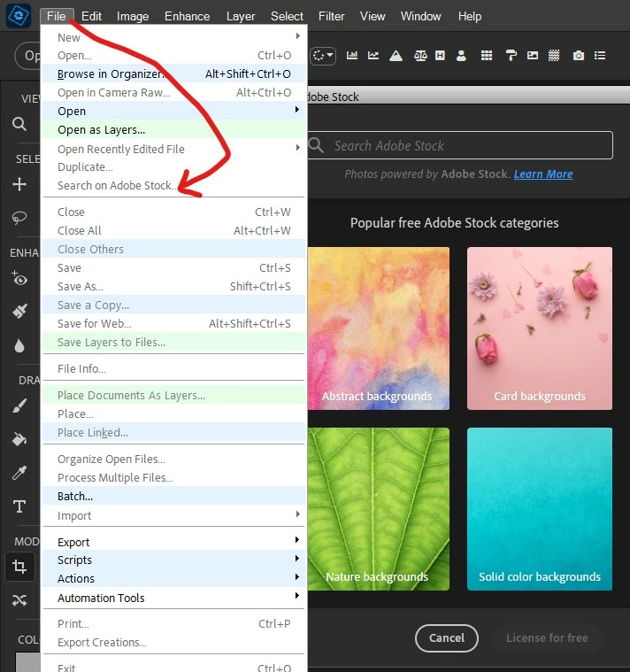The image size is (630, 672).
Task: Expand the Automation Tools submenu
Action: point(297,596)
